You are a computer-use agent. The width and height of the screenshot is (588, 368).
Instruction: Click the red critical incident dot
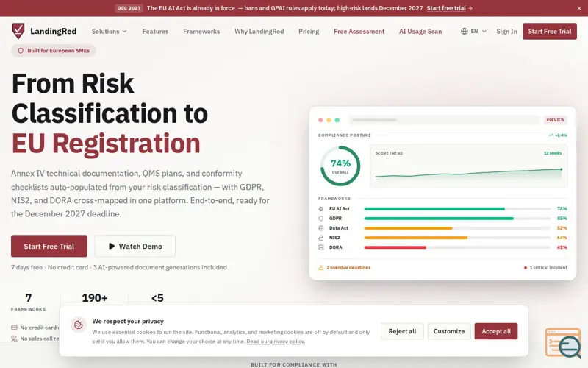point(526,268)
